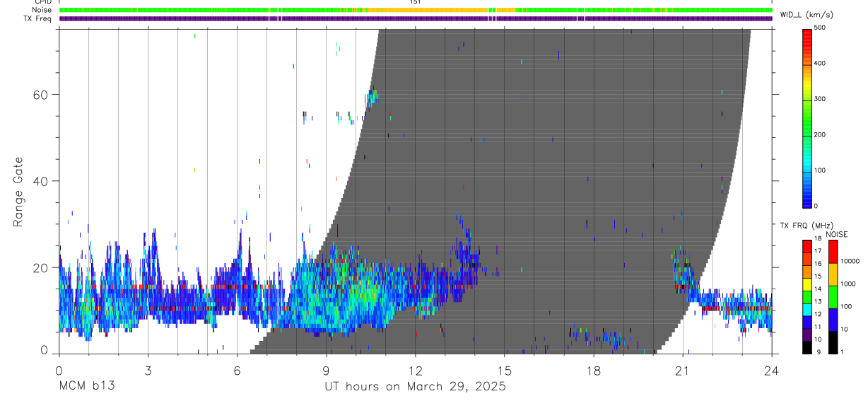
Task: Click the "MCM b13" radar beam label
Action: point(86,386)
